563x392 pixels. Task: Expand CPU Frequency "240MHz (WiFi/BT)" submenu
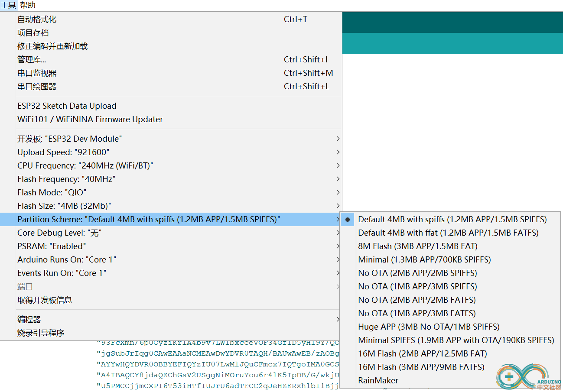(x=171, y=166)
